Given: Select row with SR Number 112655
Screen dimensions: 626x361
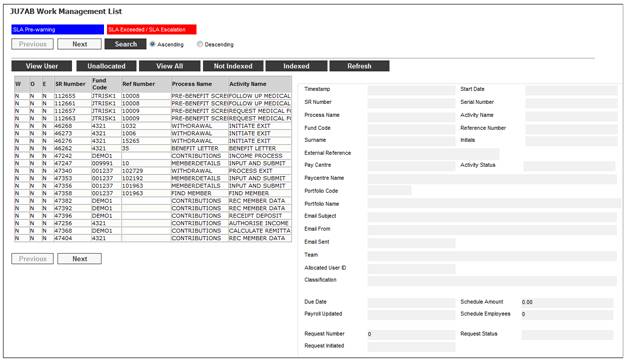Looking at the screenshot, I should coord(153,96).
